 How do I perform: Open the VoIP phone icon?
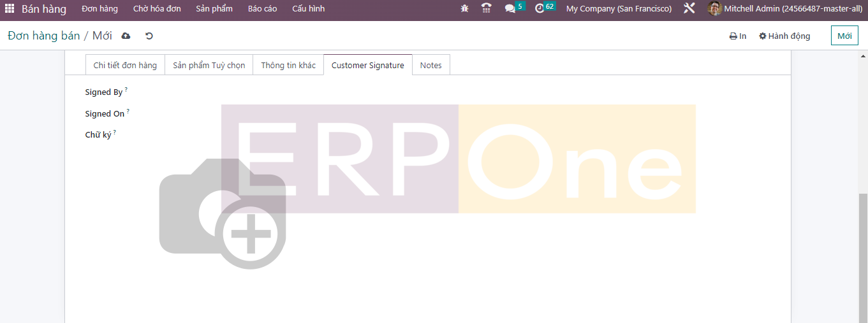click(487, 9)
